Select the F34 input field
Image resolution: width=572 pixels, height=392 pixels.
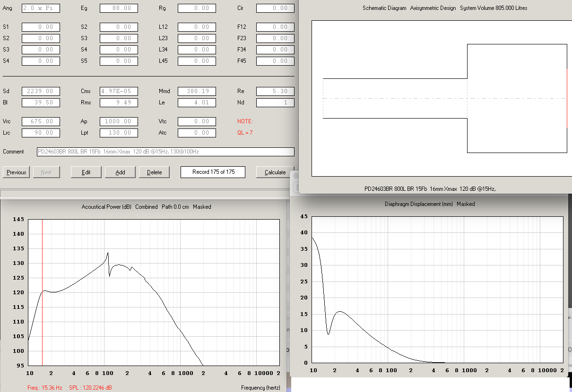pos(275,50)
